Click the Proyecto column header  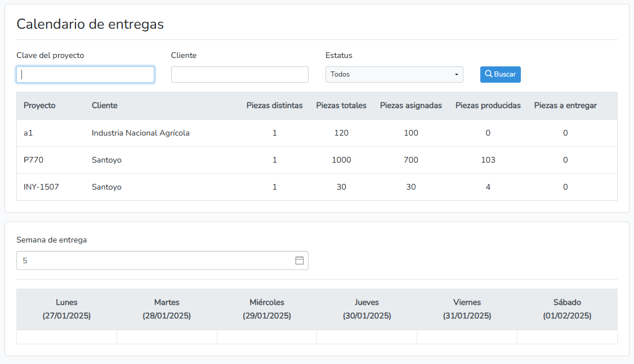click(39, 106)
